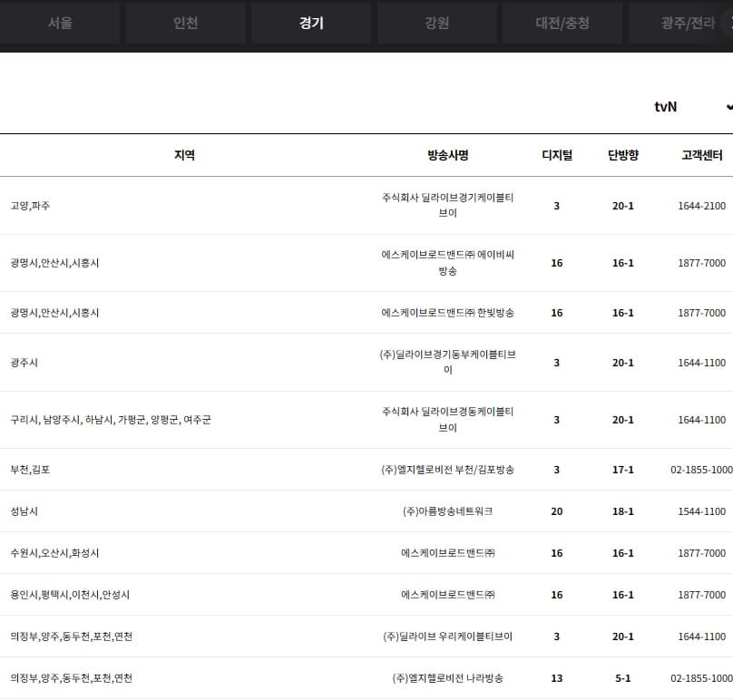Select the 구리시, 남양주시, 하남시 region row
The width and height of the screenshot is (733, 700).
[111, 420]
